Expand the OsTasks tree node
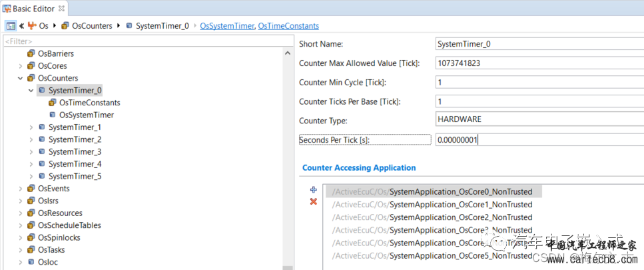The image size is (644, 270). pos(21,250)
